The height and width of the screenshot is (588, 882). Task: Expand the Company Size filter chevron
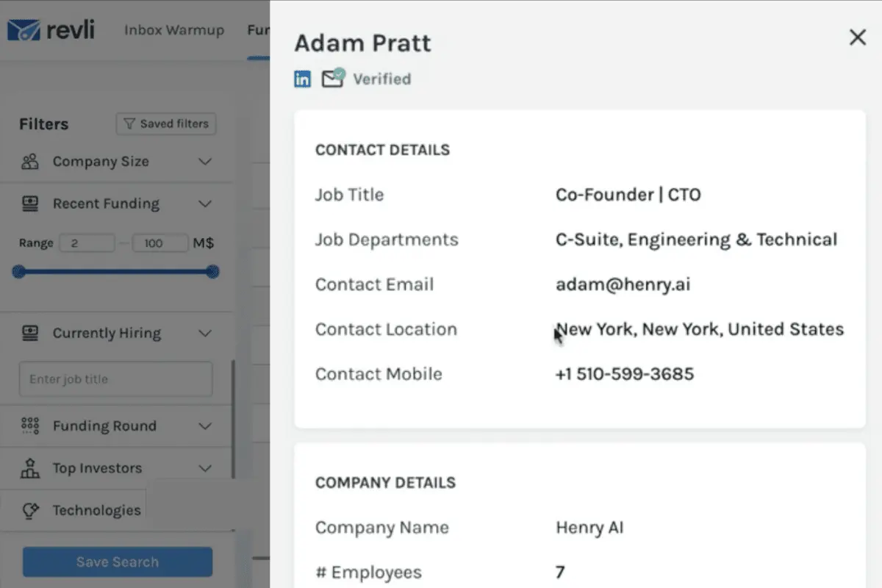point(205,162)
